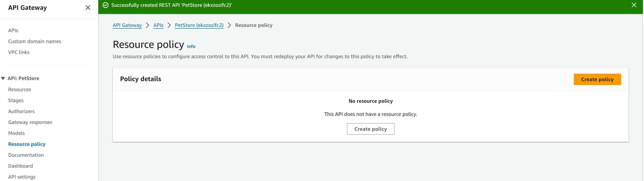This screenshot has width=644, height=181.
Task: Click 'This API does not have a resource policy.'
Action: [370, 114]
